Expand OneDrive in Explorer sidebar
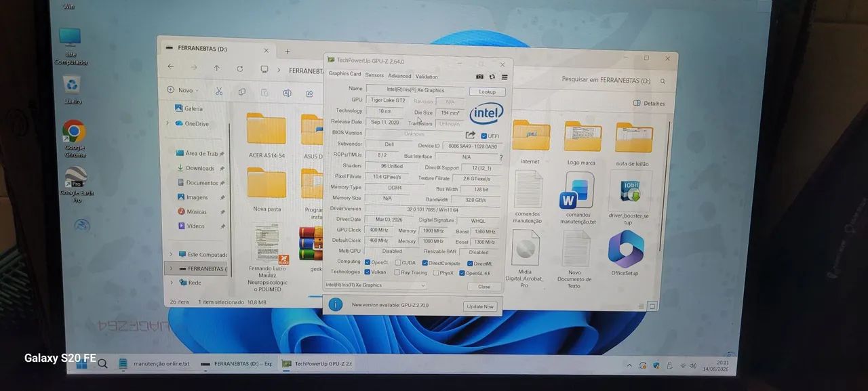 pos(168,123)
